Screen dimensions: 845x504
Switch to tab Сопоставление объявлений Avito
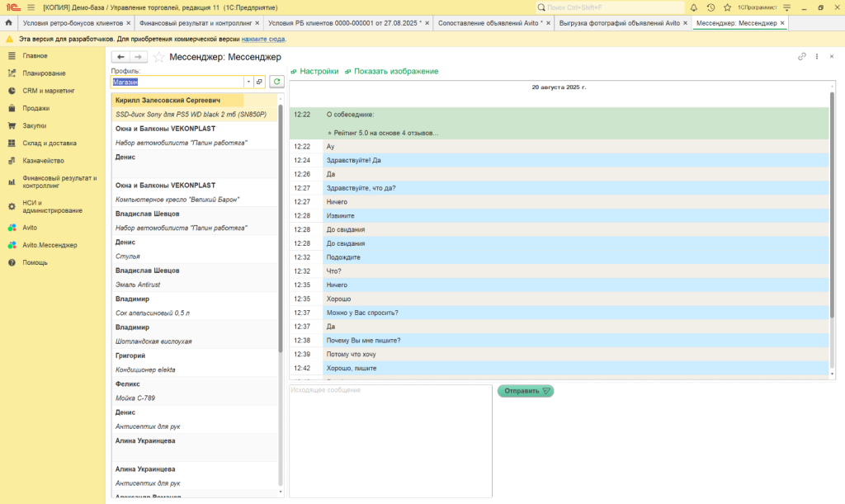click(x=489, y=23)
